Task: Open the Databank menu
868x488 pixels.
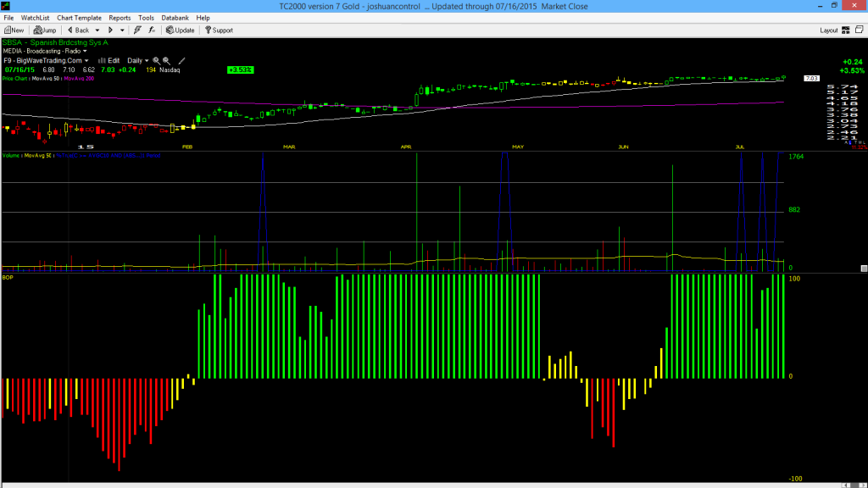Action: (x=175, y=18)
